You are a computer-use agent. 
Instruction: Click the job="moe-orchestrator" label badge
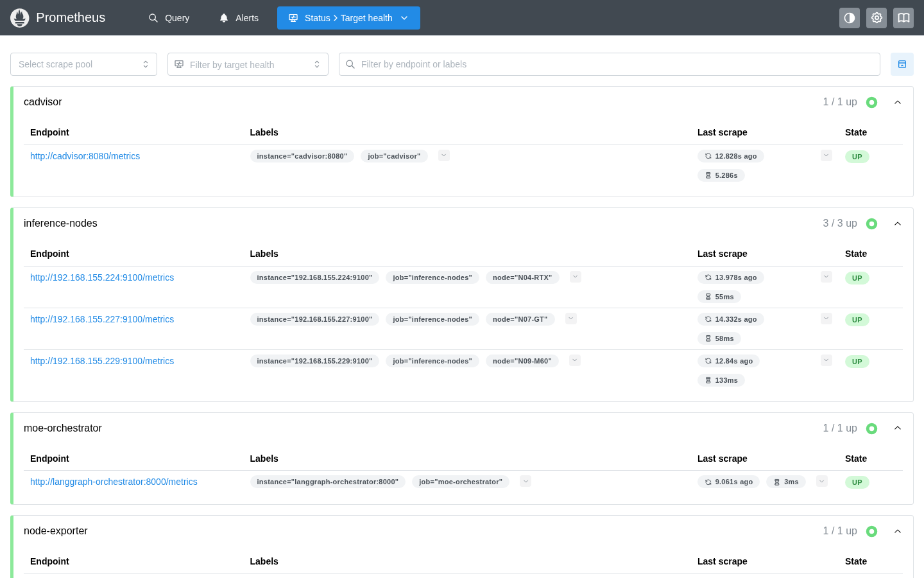461,482
